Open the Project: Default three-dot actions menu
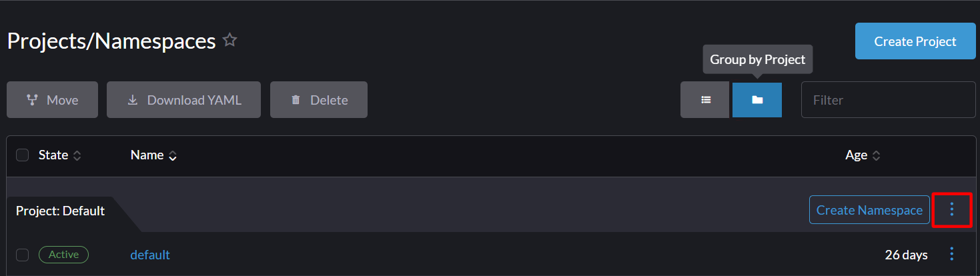The image size is (980, 276). tap(952, 210)
